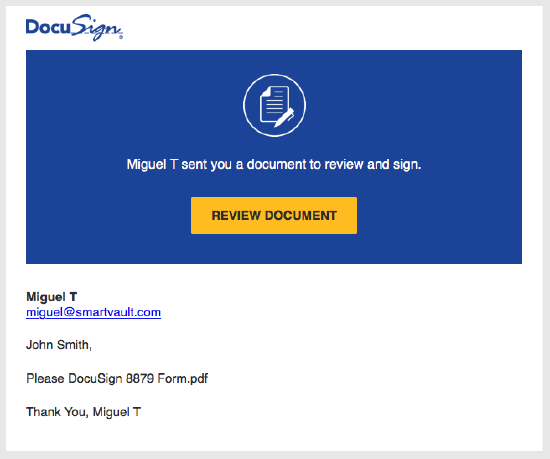
Task: Open the document via REVIEW DOCUMENT button
Action: pyautogui.click(x=274, y=215)
